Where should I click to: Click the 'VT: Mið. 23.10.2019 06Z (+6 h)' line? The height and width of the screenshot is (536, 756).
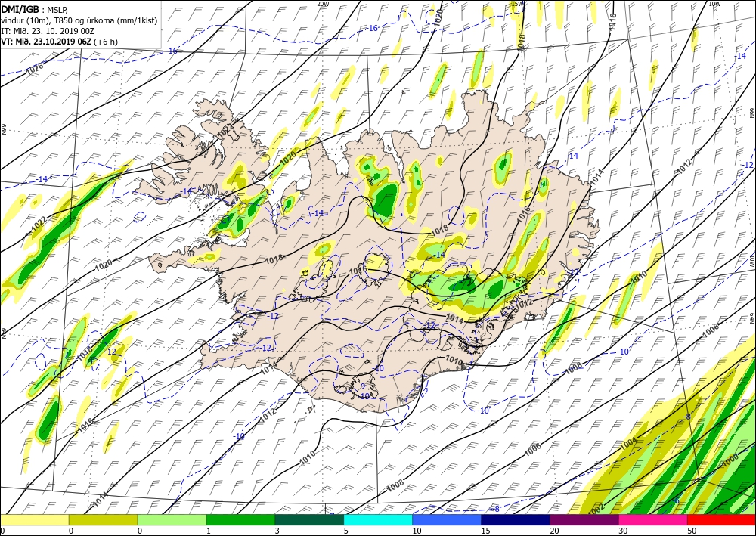59,42
